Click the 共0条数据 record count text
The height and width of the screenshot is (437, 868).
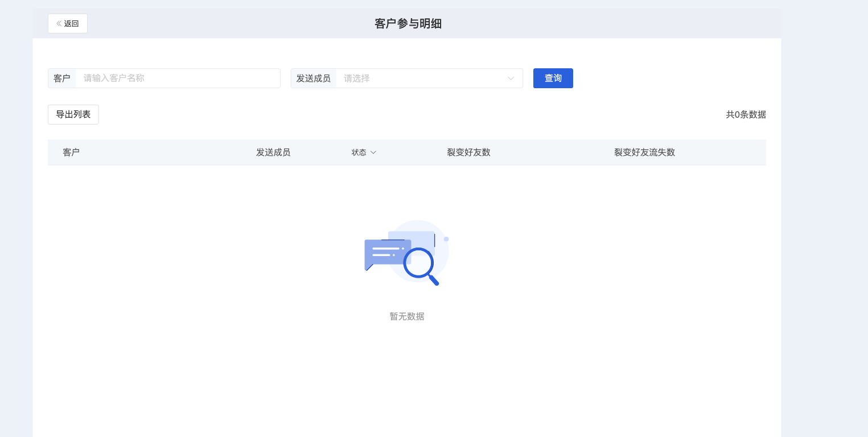(x=746, y=114)
